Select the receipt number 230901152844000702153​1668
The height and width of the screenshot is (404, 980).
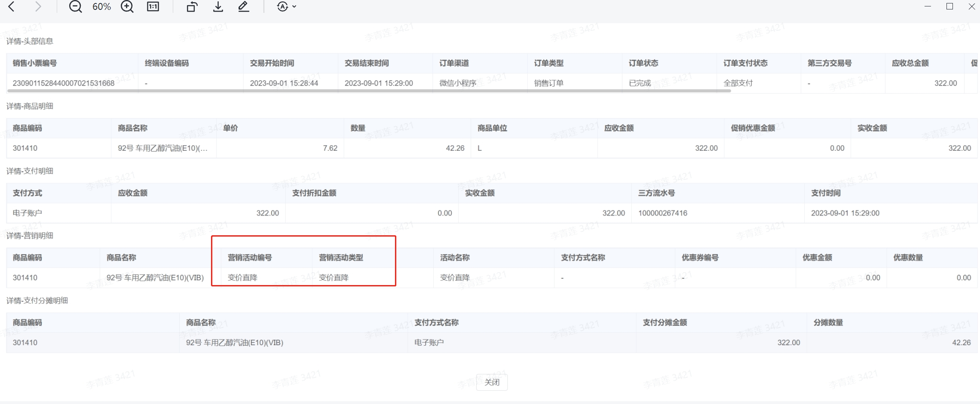[x=64, y=83]
